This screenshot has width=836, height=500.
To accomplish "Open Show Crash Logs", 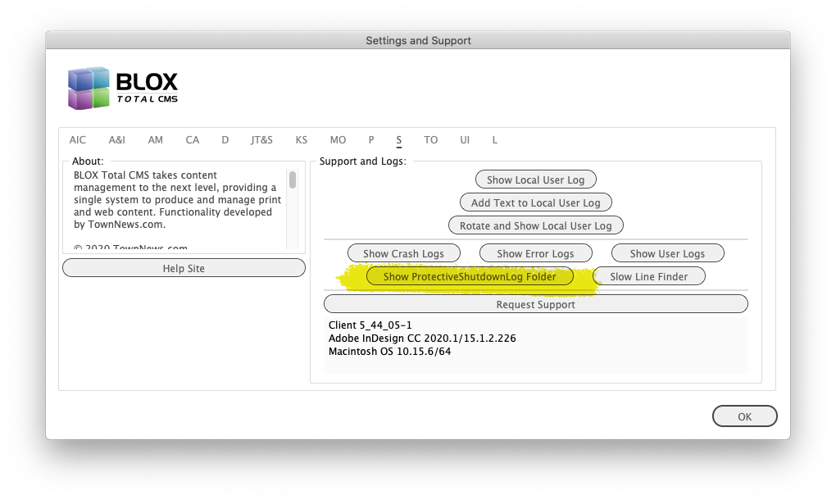I will point(404,253).
